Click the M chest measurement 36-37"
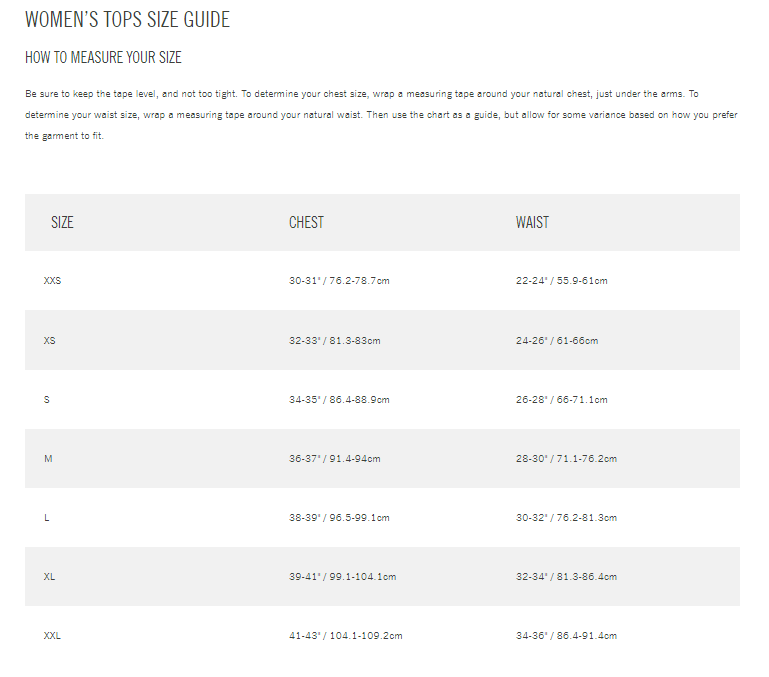 coord(335,459)
